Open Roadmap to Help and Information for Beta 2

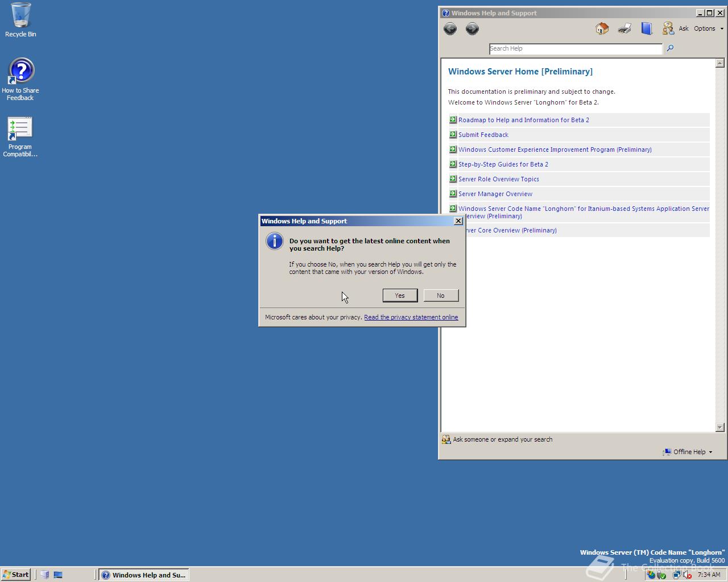pyautogui.click(x=523, y=120)
